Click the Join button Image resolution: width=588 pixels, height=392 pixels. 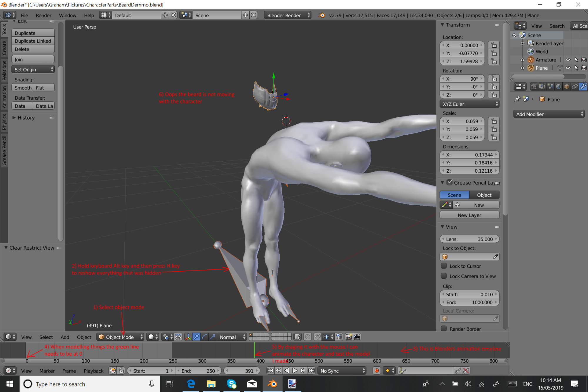tap(33, 59)
